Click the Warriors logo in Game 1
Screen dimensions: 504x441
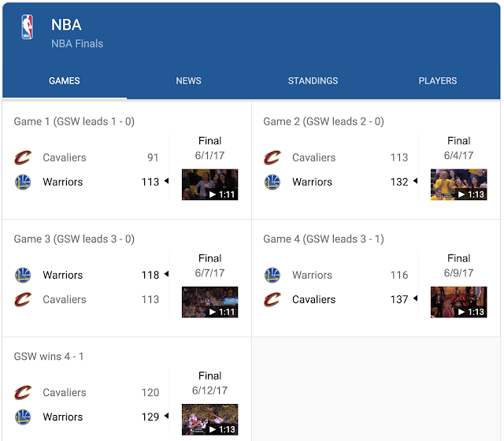[x=23, y=182]
